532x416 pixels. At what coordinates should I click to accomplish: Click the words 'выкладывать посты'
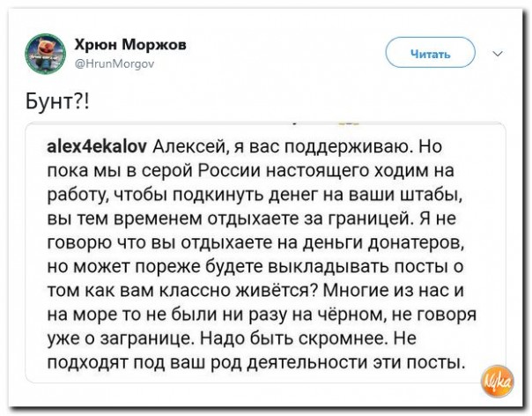click(357, 266)
